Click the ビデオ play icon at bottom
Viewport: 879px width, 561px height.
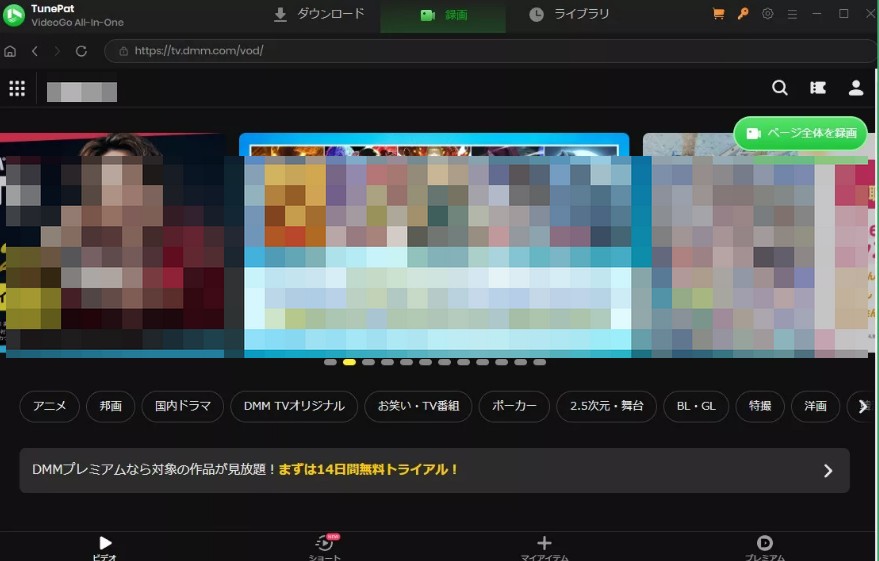(105, 543)
